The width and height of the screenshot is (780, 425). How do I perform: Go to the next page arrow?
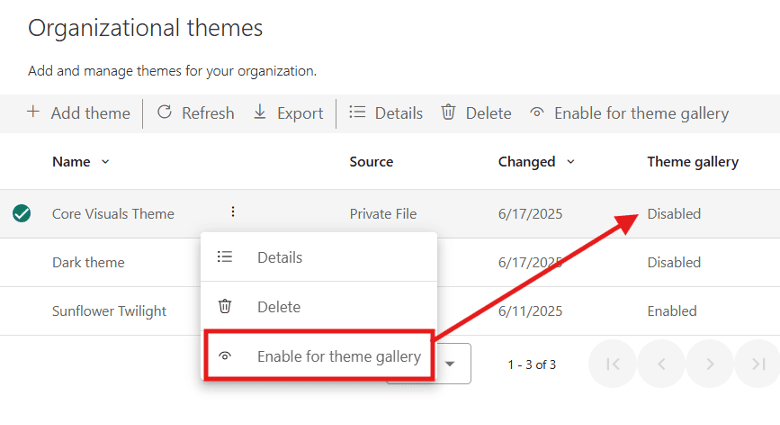pyautogui.click(x=710, y=364)
